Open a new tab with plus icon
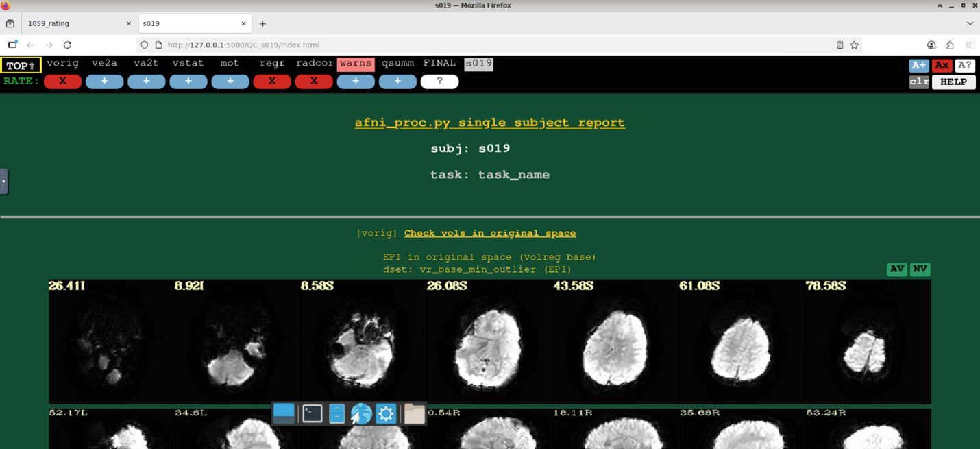 tap(262, 23)
